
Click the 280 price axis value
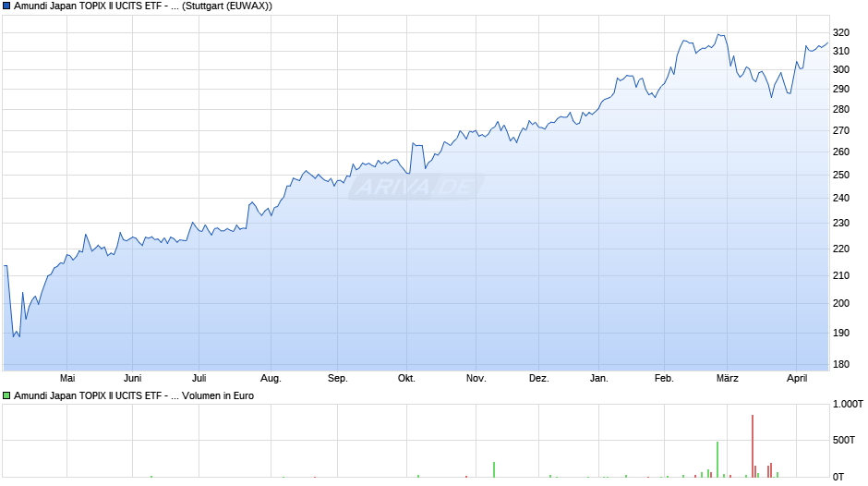(x=841, y=110)
